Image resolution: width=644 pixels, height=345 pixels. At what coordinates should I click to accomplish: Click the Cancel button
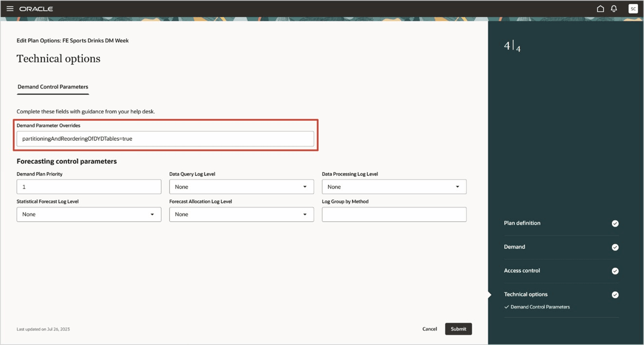coord(429,329)
